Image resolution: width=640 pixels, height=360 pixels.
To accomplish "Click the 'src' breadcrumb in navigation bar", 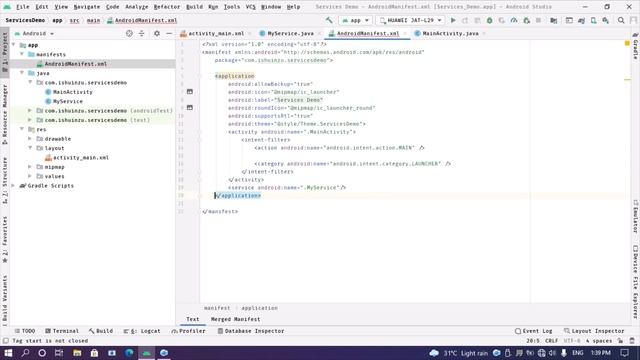I will 74,20.
